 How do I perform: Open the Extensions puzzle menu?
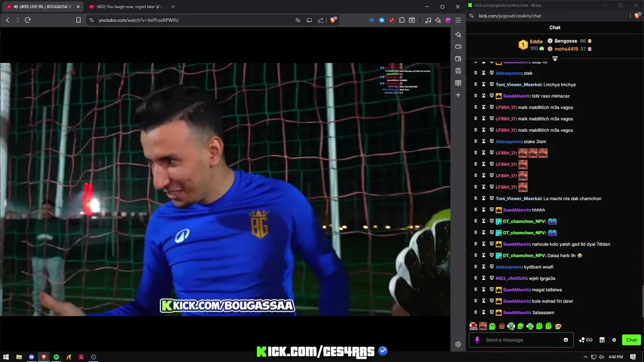click(x=402, y=20)
